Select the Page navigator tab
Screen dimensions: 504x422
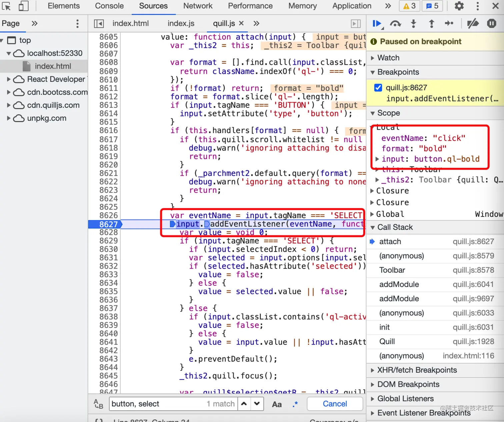pos(11,23)
